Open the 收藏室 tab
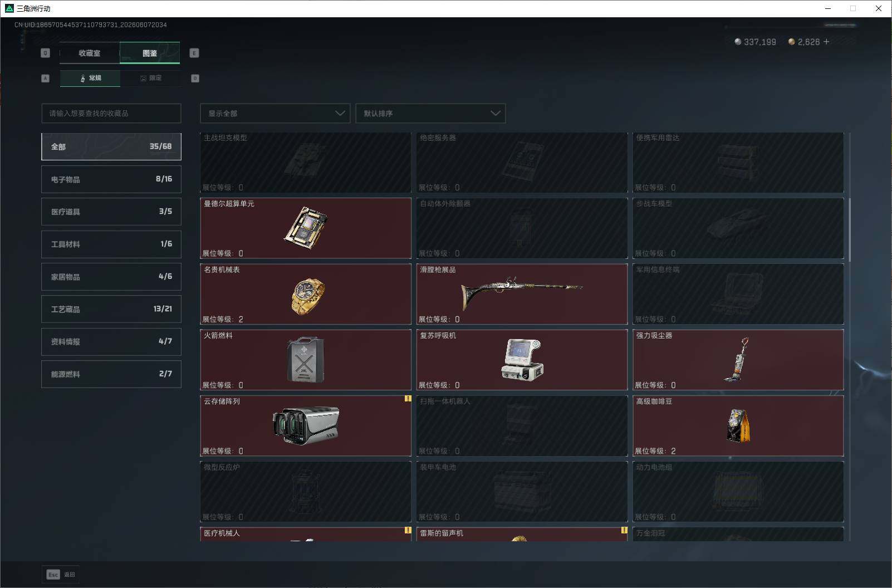Viewport: 892px width, 588px height. (90, 53)
